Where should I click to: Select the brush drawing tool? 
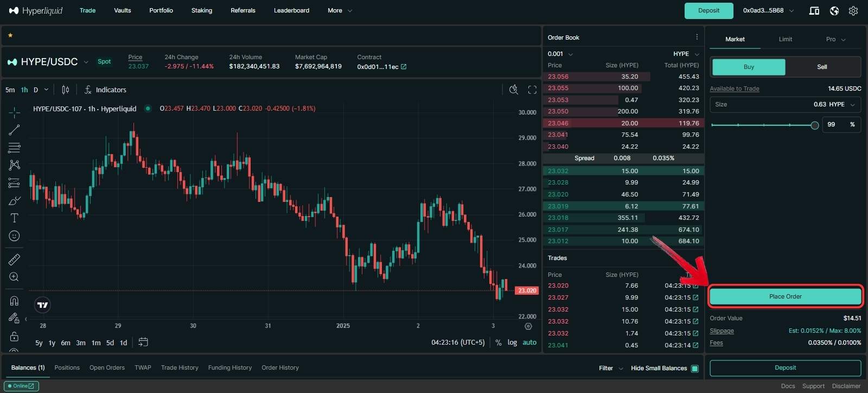point(15,201)
